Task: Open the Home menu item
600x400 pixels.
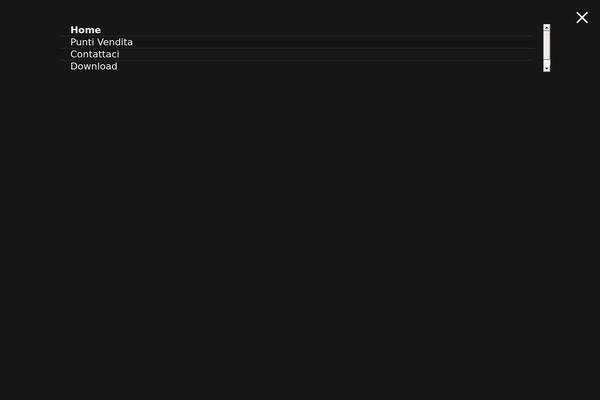Action: click(86, 30)
